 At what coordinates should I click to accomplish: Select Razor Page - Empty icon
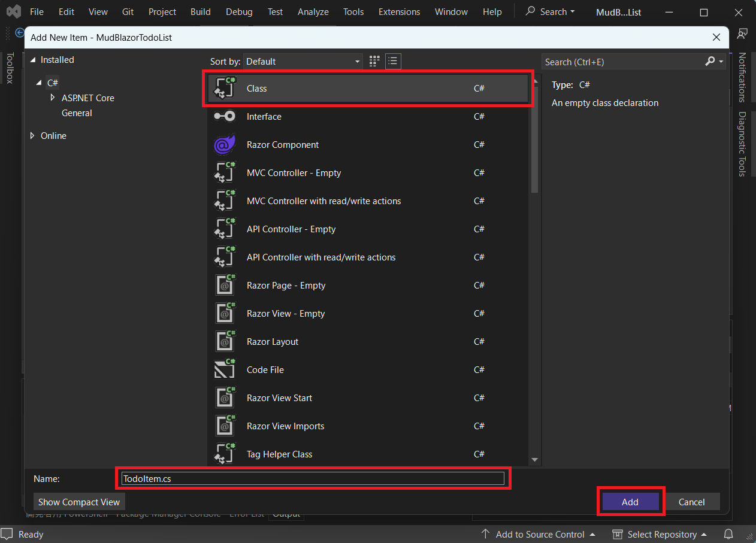coord(225,285)
